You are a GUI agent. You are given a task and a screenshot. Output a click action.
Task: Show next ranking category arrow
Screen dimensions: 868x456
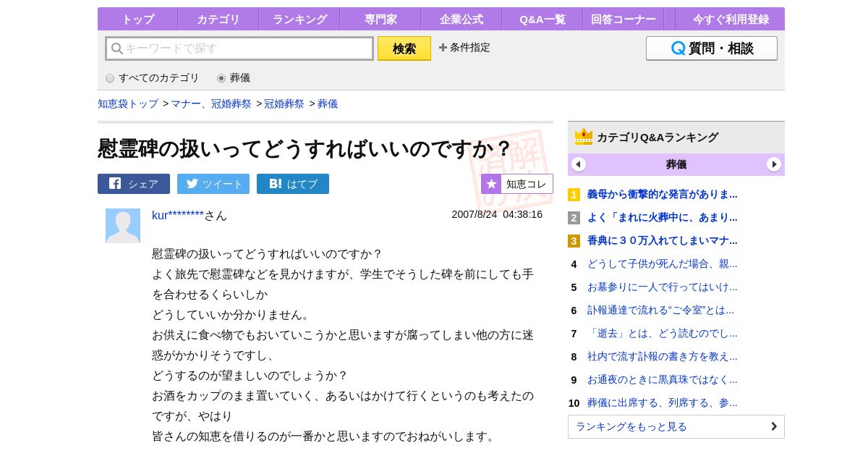pyautogui.click(x=774, y=164)
